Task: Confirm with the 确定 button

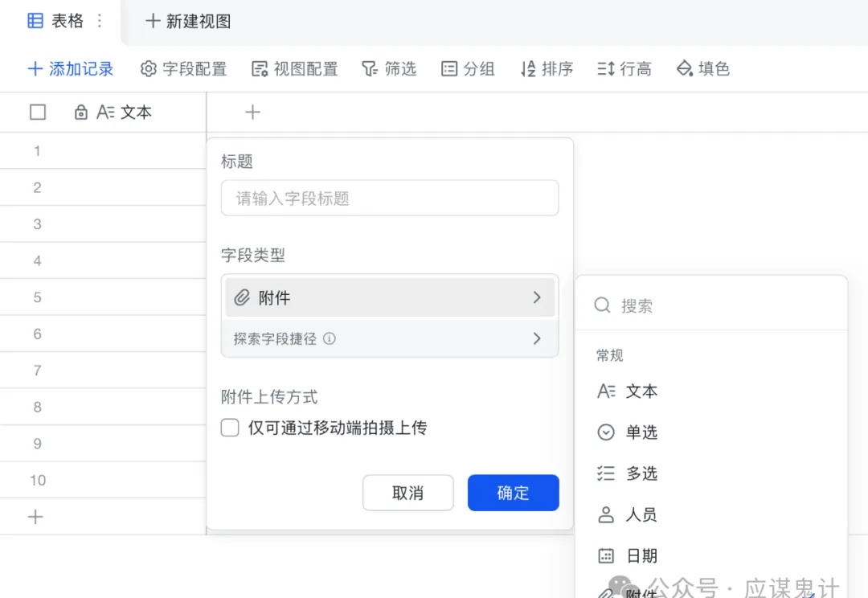Action: [x=513, y=493]
